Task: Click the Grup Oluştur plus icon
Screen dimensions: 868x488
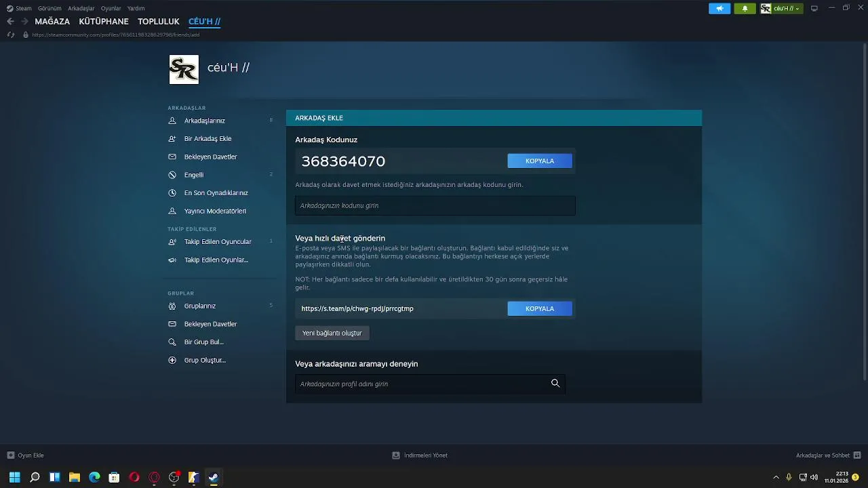Action: [x=172, y=360]
